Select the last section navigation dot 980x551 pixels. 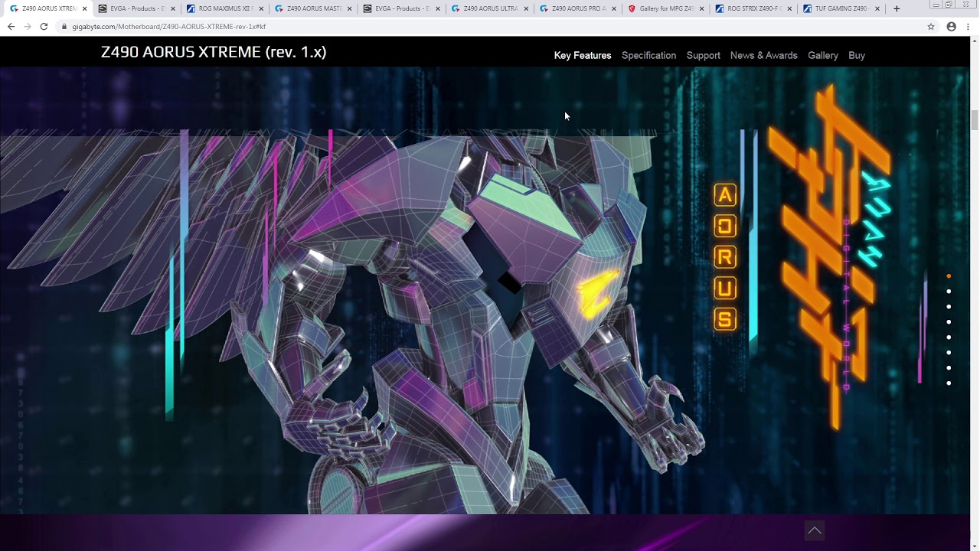949,383
